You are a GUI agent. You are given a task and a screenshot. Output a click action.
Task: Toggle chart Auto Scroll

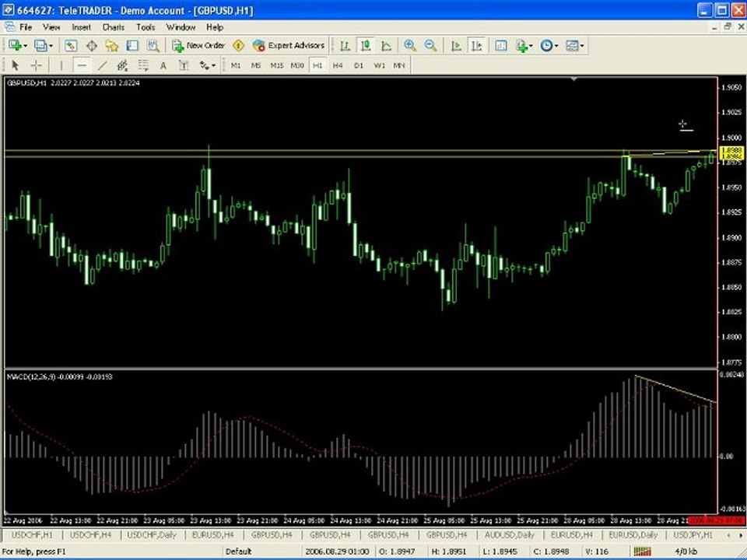click(x=456, y=46)
